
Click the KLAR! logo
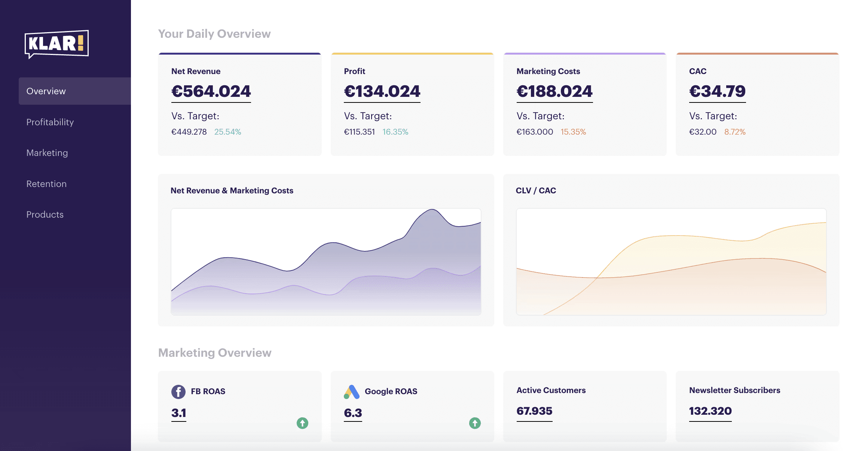(56, 44)
